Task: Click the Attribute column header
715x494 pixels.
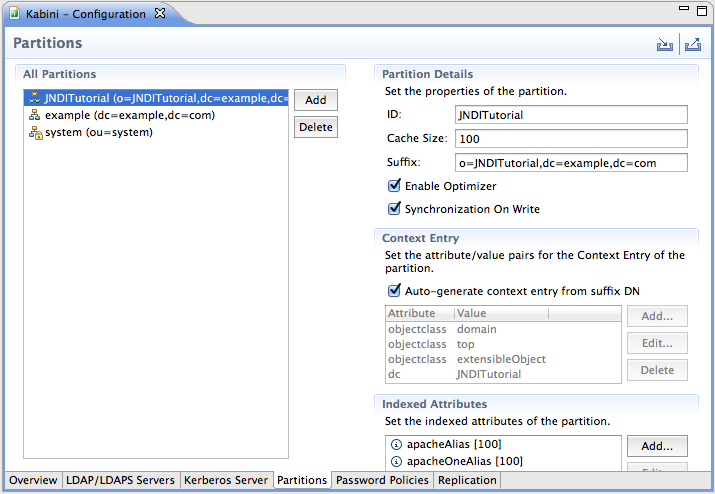Action: click(x=420, y=313)
